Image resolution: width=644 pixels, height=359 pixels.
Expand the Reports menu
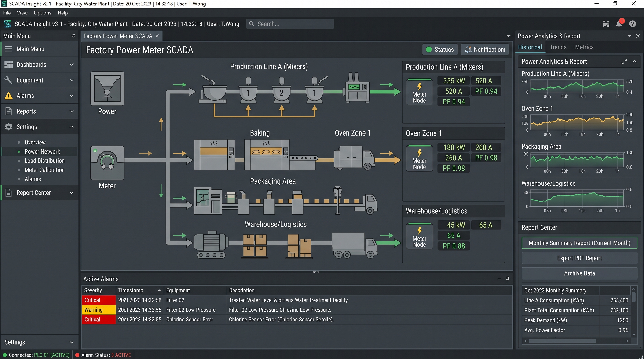pyautogui.click(x=40, y=111)
